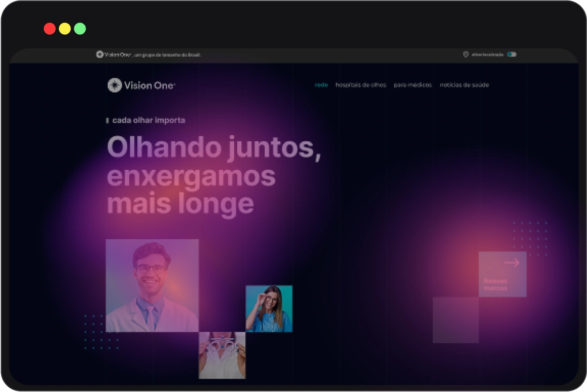587x392 pixels.
Task: Open the rede menu item
Action: click(x=321, y=85)
